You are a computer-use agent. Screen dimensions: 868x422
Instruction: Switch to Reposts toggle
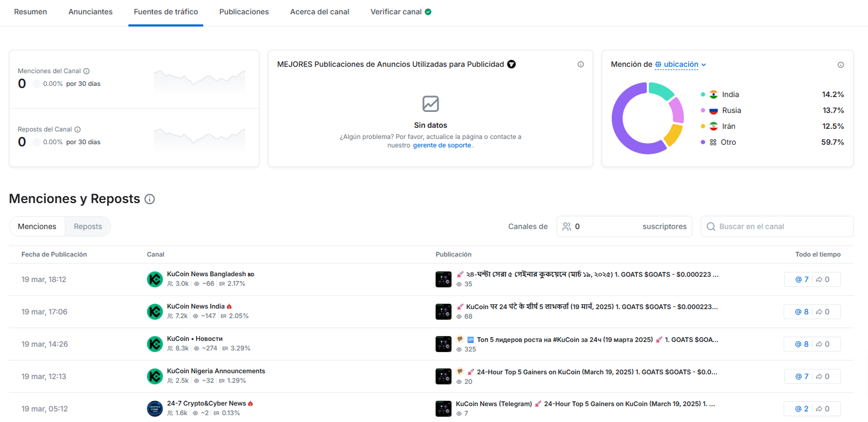(x=88, y=226)
